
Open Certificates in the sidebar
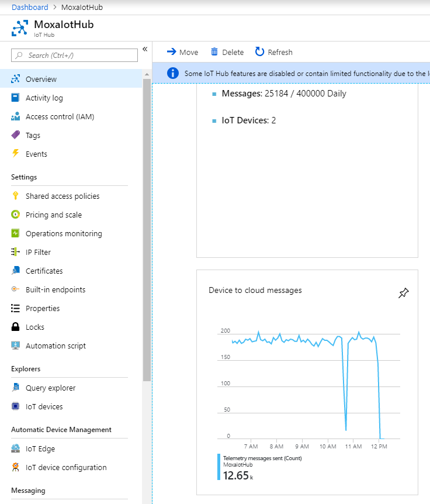pyautogui.click(x=44, y=271)
